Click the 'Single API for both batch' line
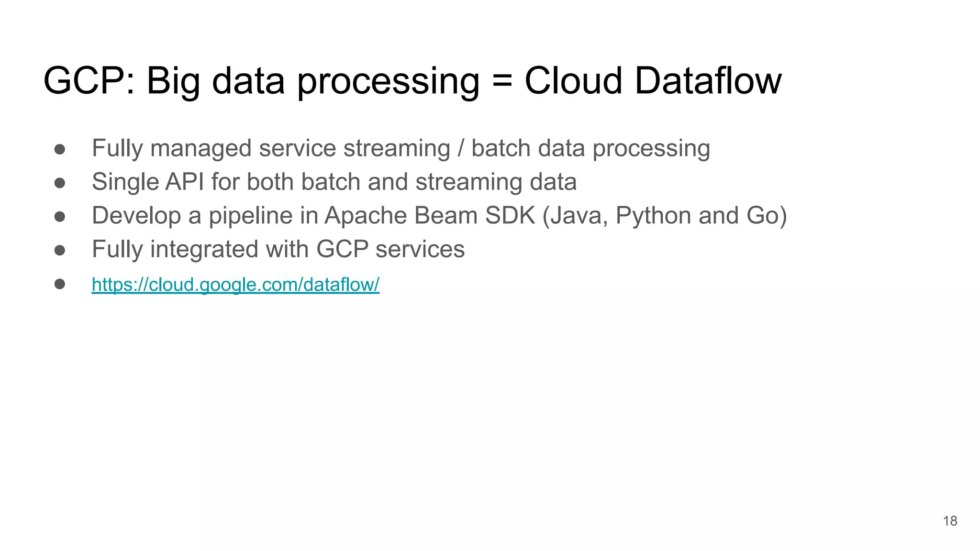The height and width of the screenshot is (551, 980). (334, 182)
